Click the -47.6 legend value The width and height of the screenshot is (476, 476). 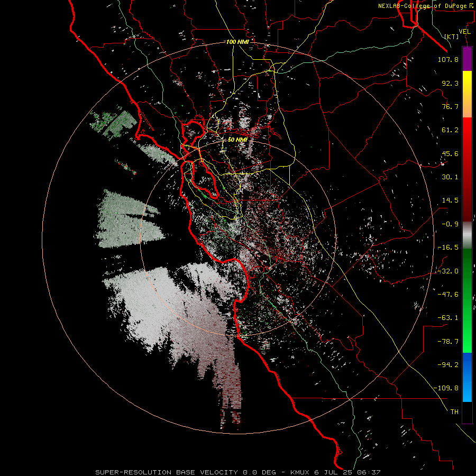click(448, 295)
